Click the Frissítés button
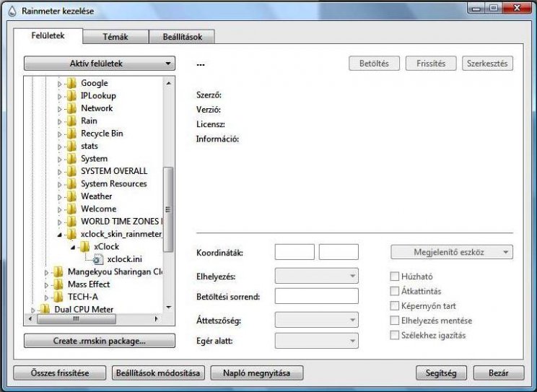The image size is (537, 392). [431, 64]
